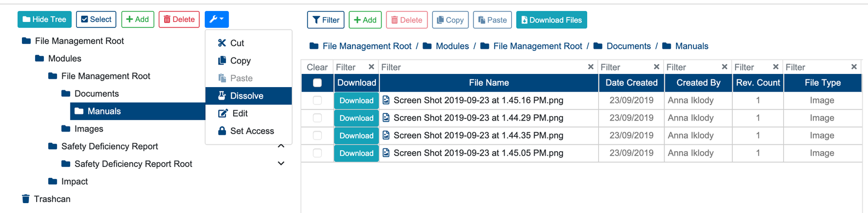Viewport: 868px width, 213px height.
Task: Click the Trashcan bin icon
Action: pyautogui.click(x=26, y=199)
